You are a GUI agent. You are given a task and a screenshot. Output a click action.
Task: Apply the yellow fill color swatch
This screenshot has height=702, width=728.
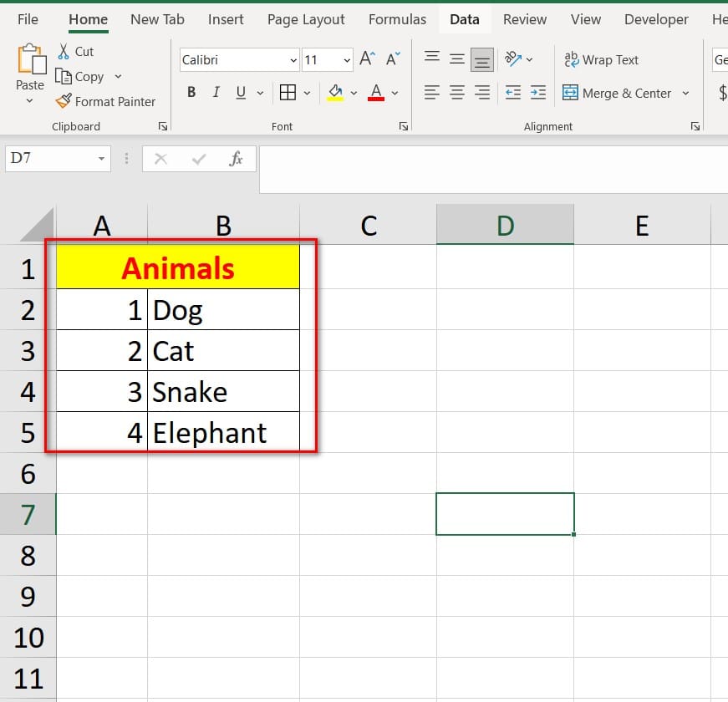point(335,93)
